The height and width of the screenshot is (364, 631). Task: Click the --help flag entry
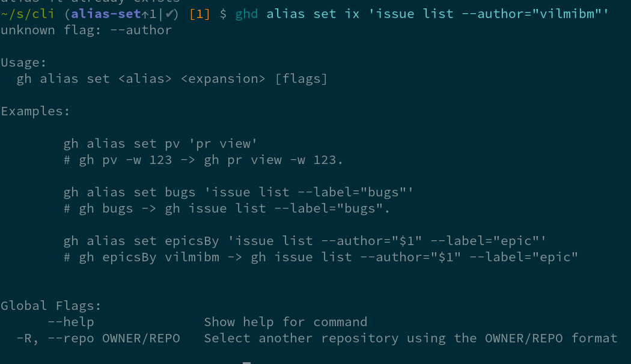pyautogui.click(x=71, y=322)
